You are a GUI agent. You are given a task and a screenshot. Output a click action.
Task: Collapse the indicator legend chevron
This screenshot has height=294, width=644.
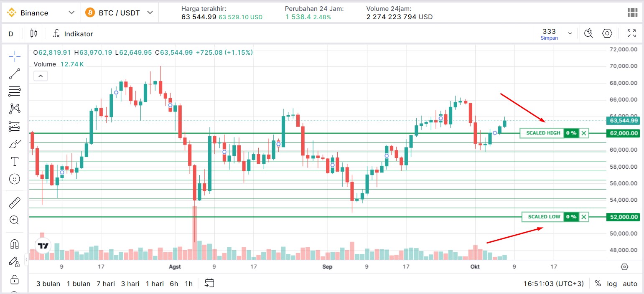(41, 76)
